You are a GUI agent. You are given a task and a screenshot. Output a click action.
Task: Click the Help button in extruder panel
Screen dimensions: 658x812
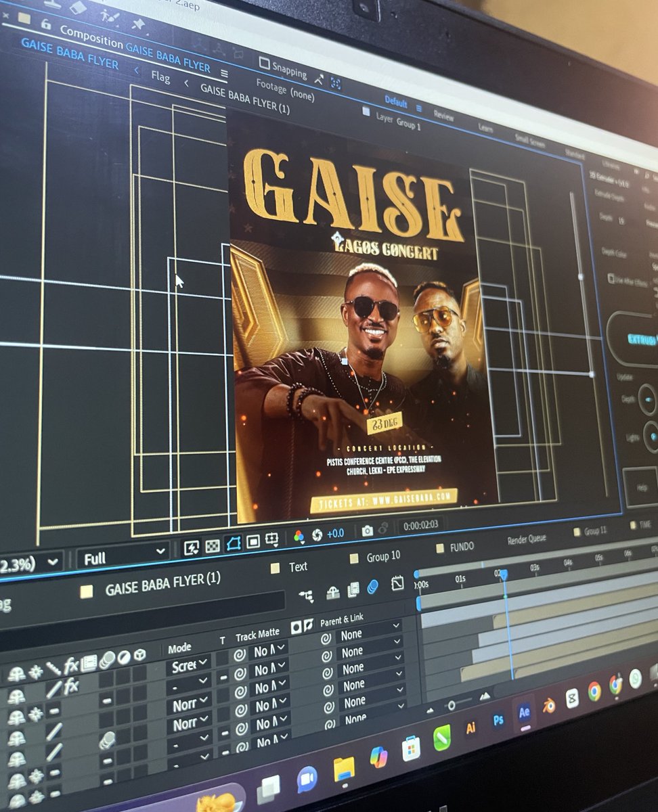click(640, 487)
